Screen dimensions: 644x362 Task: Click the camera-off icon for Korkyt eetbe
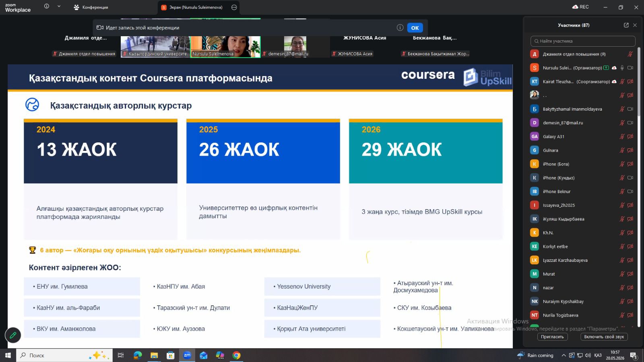(630, 247)
